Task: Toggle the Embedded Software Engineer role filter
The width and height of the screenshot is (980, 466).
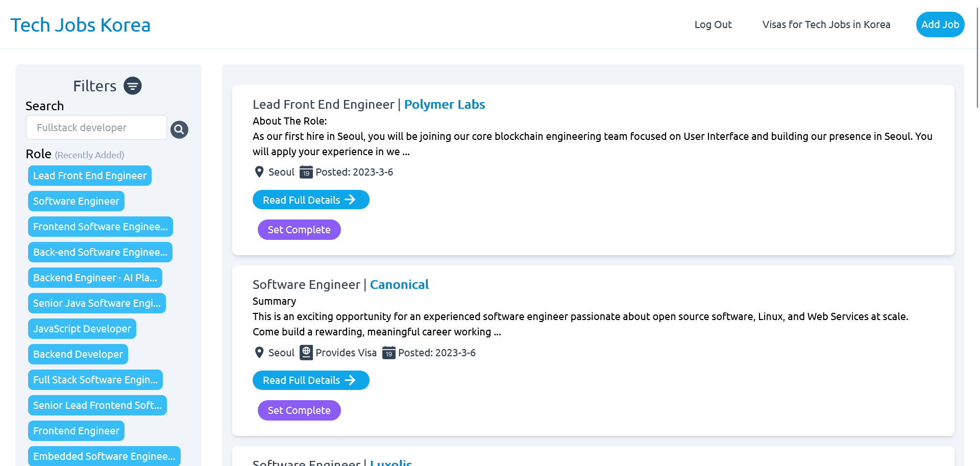Action: [104, 456]
